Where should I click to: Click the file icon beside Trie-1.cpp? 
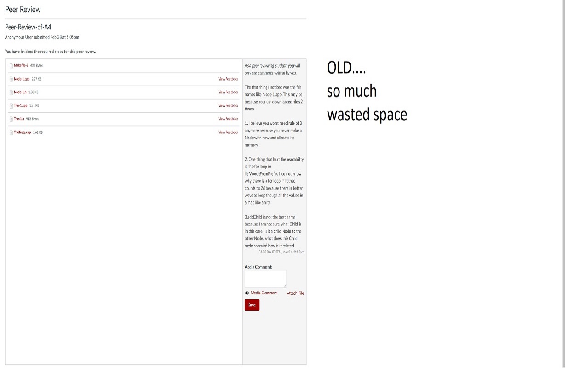(11, 106)
